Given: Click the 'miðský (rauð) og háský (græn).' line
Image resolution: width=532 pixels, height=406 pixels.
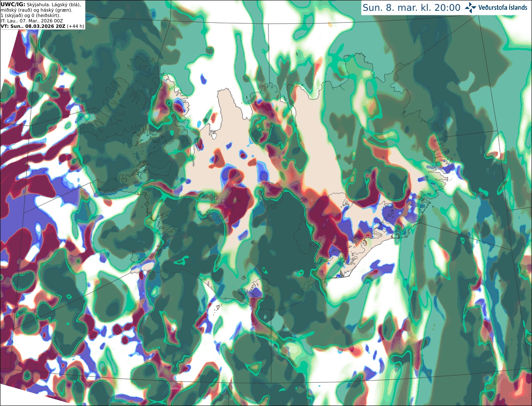Looking at the screenshot, I should [x=36, y=10].
